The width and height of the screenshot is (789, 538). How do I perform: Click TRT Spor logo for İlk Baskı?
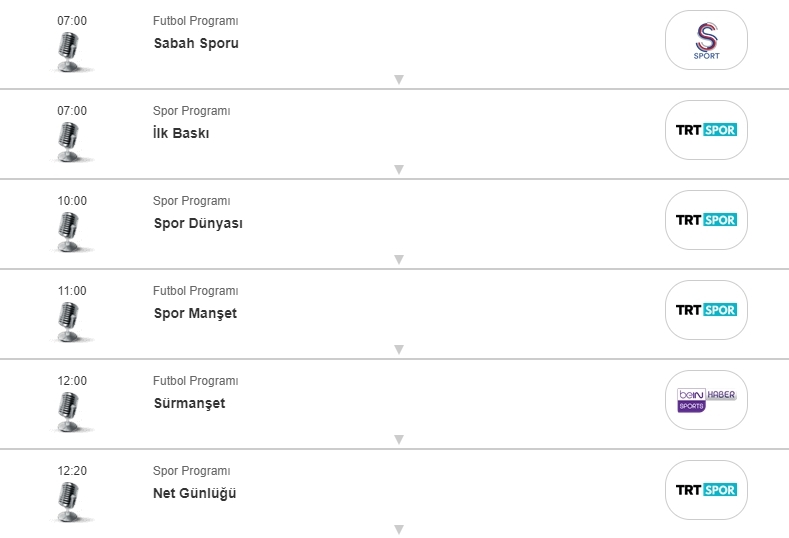[x=706, y=130]
